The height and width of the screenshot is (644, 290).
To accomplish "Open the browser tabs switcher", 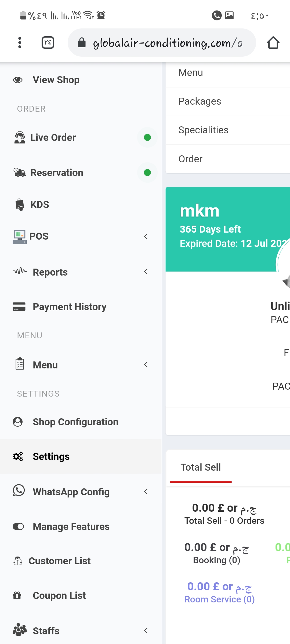I will pos(48,43).
